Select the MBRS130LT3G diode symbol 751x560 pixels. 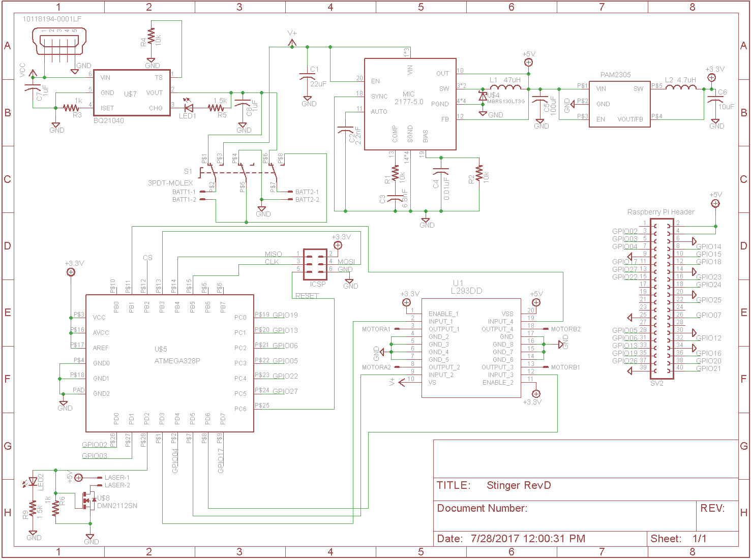coord(483,96)
